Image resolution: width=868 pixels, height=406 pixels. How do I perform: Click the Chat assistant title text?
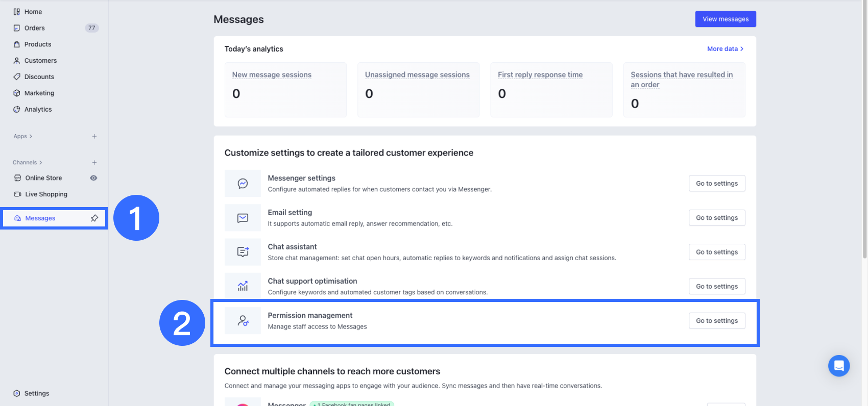coord(292,247)
